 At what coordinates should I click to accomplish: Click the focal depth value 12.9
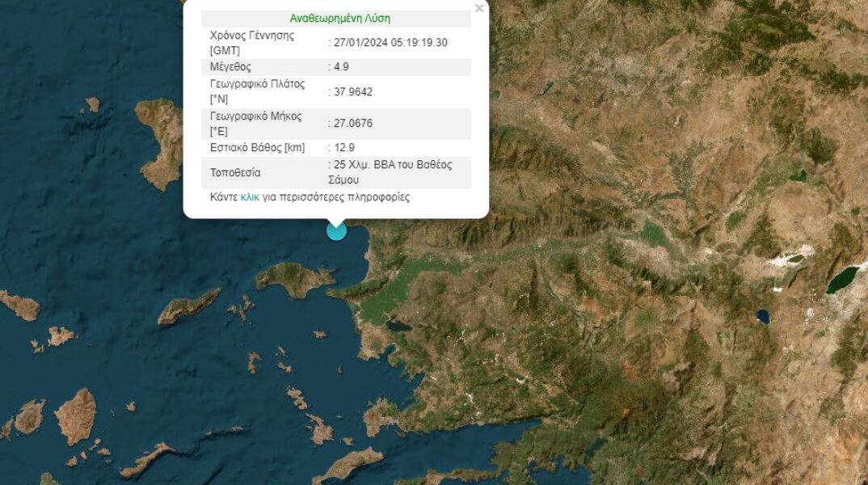click(x=343, y=148)
